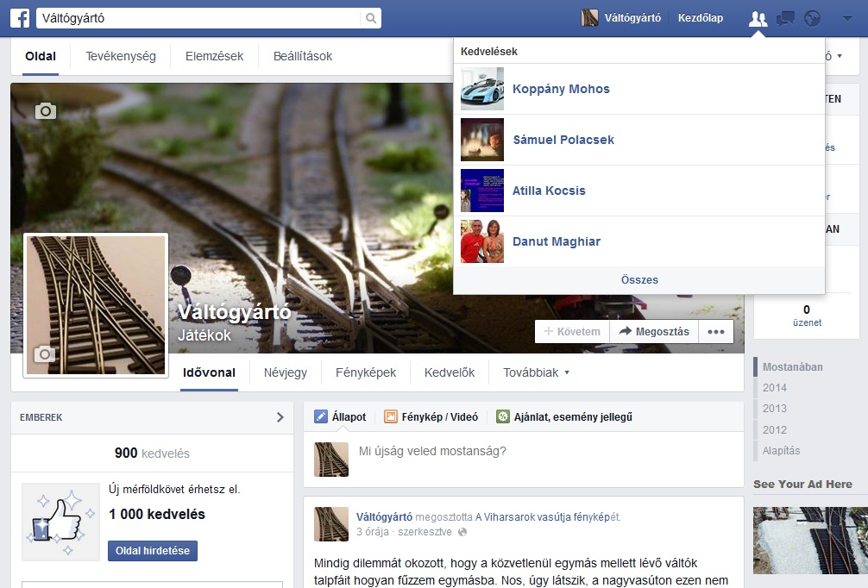This screenshot has height=588, width=868.
Task: Open Koppány Mohos profile from list
Action: [561, 89]
